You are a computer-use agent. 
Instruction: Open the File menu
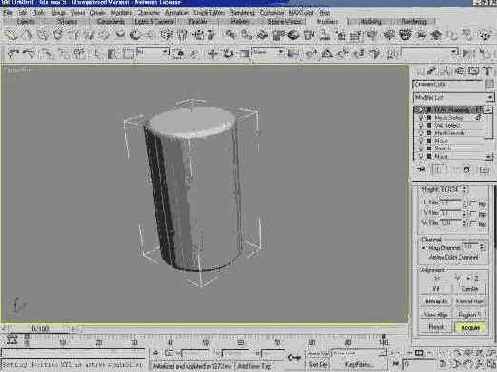[7, 13]
